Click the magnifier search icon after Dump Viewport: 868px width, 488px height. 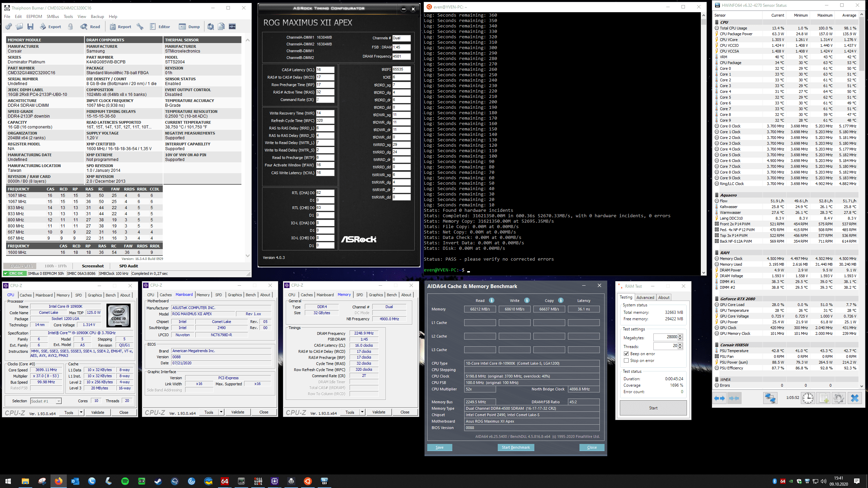click(x=211, y=26)
